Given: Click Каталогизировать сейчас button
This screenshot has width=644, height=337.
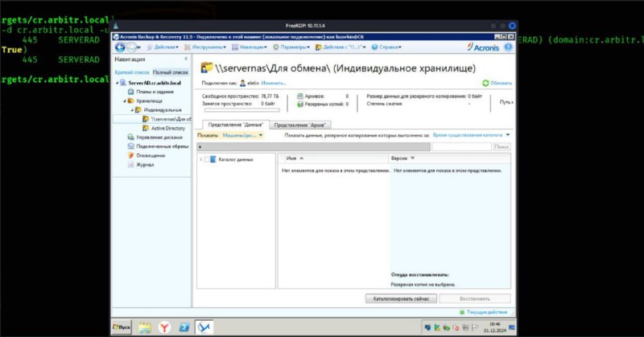Looking at the screenshot, I should 401,299.
